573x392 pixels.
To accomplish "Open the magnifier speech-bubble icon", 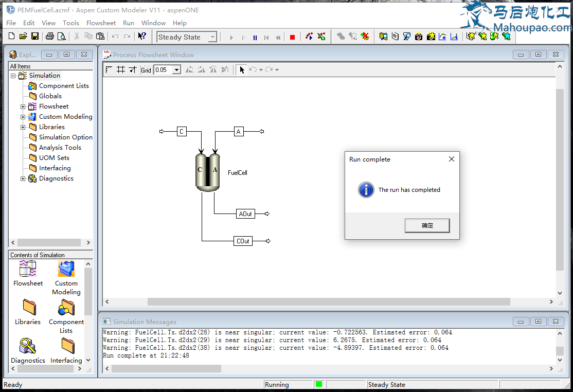I will coord(407,36).
